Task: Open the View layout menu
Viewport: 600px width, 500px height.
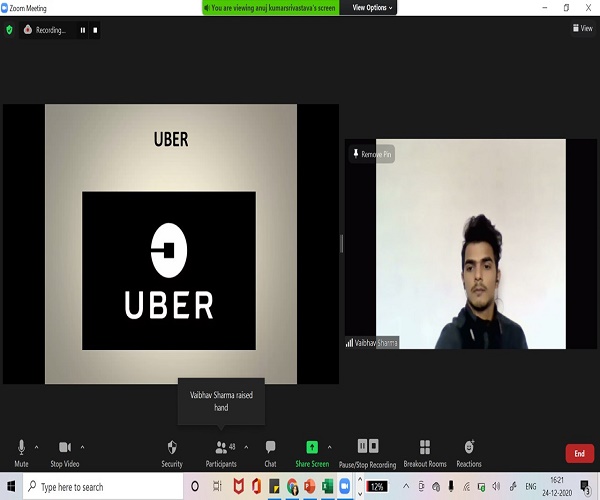Action: [582, 28]
